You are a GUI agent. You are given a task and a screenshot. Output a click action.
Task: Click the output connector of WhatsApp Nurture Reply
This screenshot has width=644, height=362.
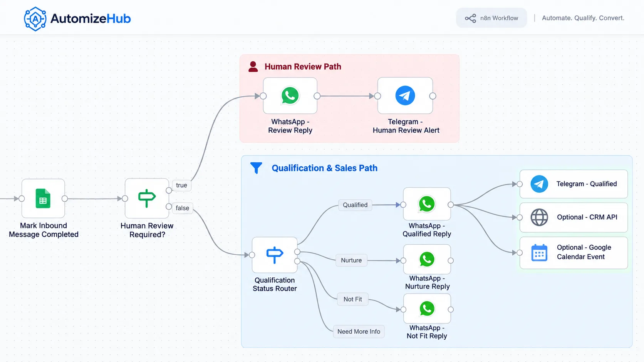click(451, 260)
